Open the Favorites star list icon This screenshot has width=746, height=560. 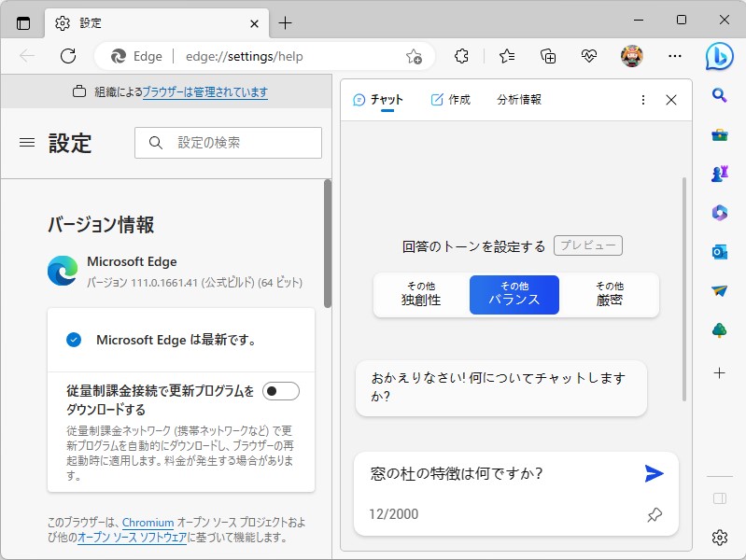(507, 56)
